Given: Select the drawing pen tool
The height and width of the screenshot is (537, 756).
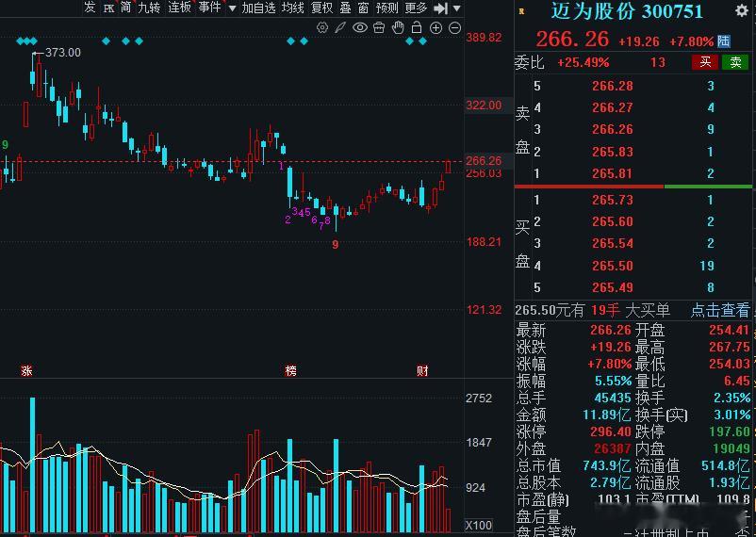Looking at the screenshot, I should pos(340,28).
